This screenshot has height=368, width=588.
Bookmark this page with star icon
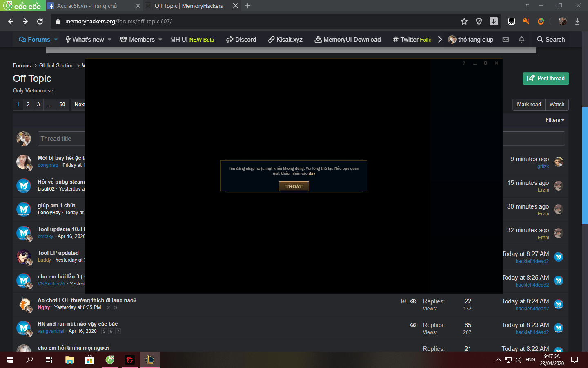pyautogui.click(x=464, y=21)
